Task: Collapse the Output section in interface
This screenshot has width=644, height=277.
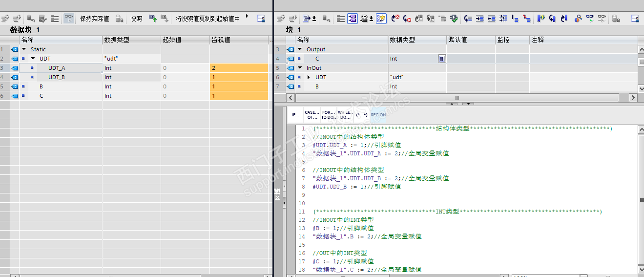Action: point(300,49)
